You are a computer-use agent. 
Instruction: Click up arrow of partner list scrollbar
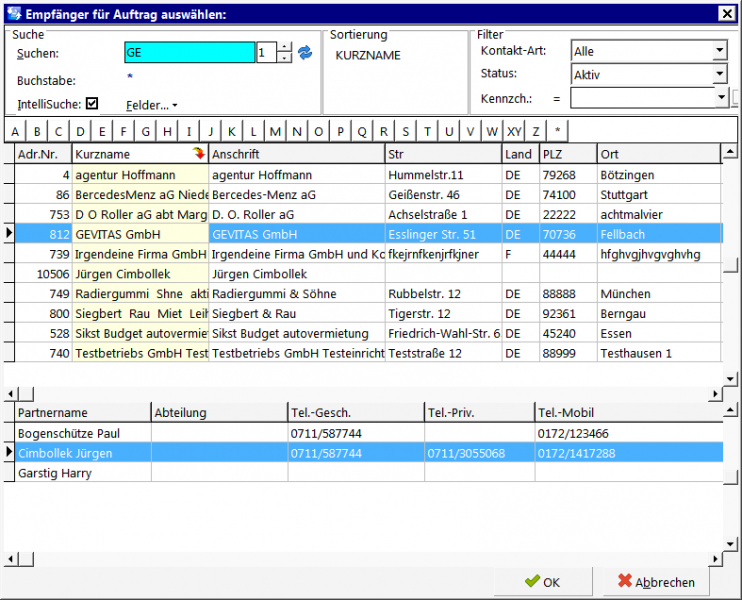click(x=730, y=410)
